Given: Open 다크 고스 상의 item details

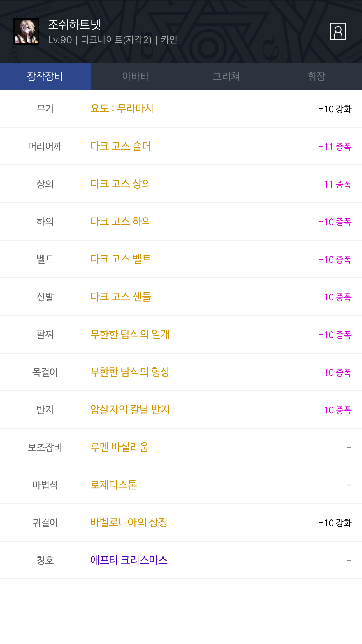Looking at the screenshot, I should point(121,184).
